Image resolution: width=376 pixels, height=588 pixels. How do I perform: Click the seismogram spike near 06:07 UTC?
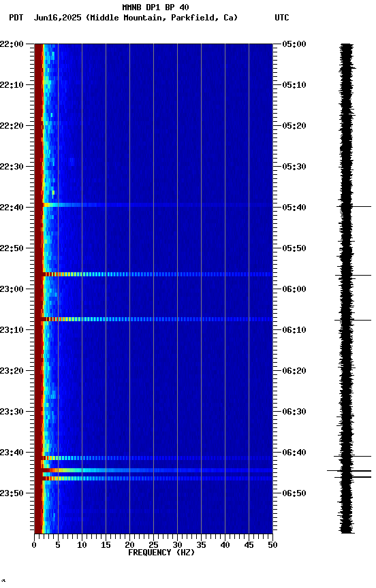(353, 321)
